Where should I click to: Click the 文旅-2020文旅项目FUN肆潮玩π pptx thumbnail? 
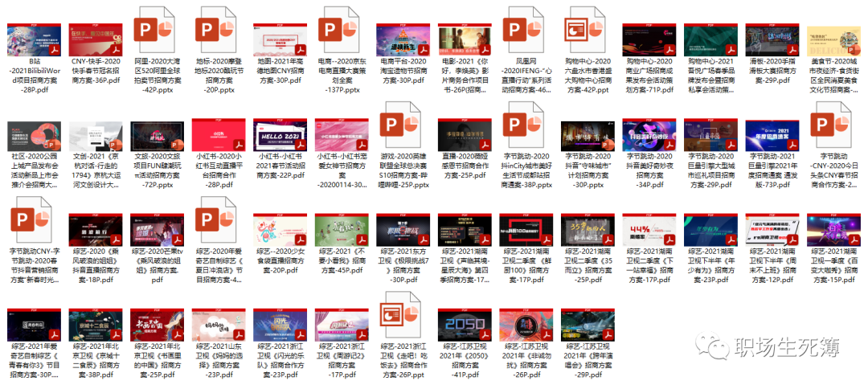158,137
